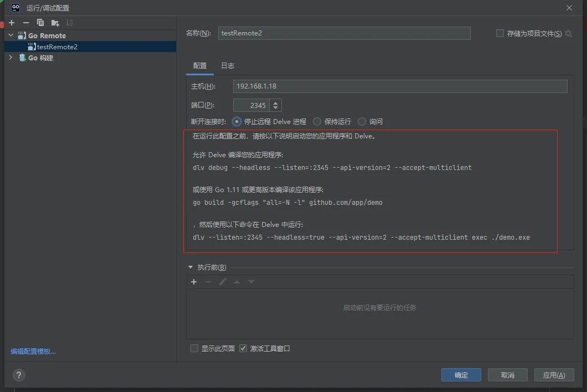Click the 取消 button
The image size is (587, 392).
[x=507, y=375]
